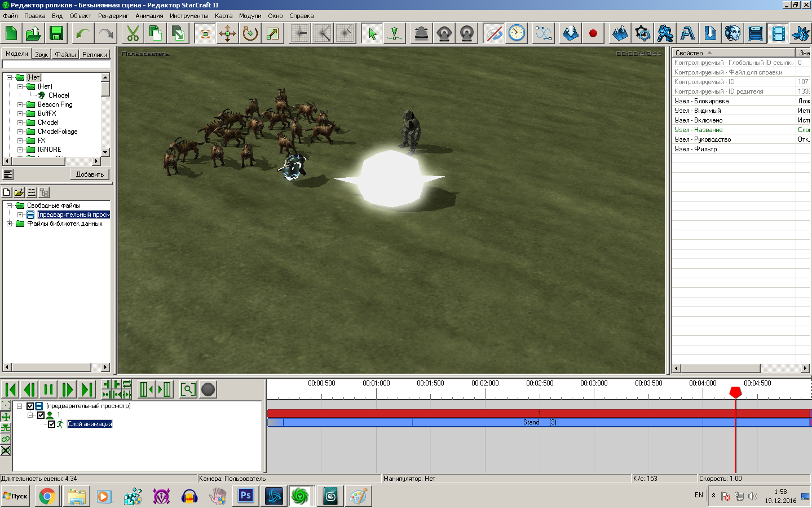Click the blue curve path icon
The height and width of the screenshot is (508, 812).
click(x=544, y=33)
